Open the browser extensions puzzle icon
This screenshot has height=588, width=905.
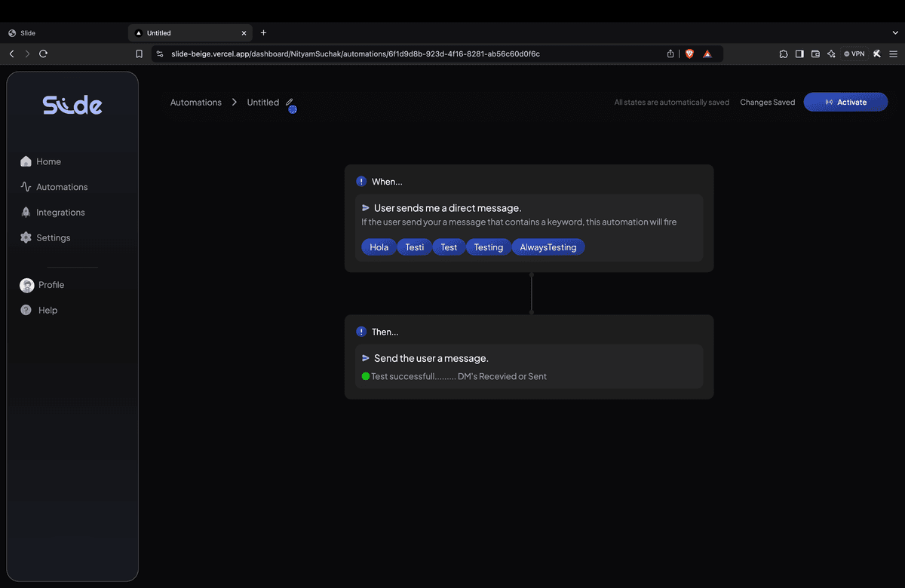point(784,54)
